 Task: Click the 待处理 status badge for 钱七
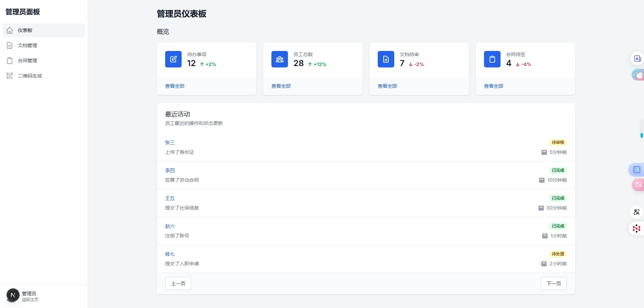[558, 254]
